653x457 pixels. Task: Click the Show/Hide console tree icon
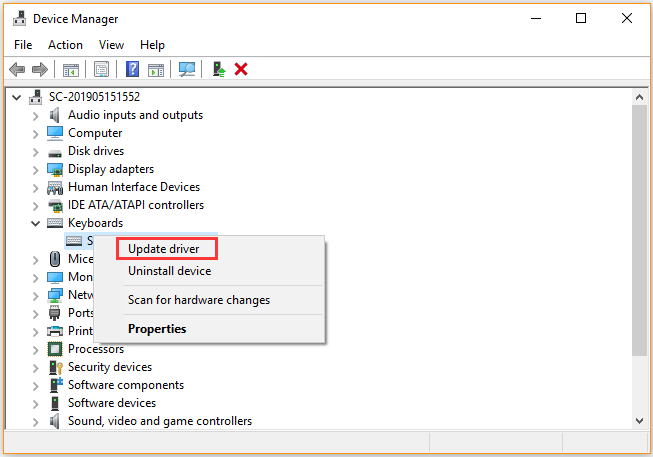(71, 69)
